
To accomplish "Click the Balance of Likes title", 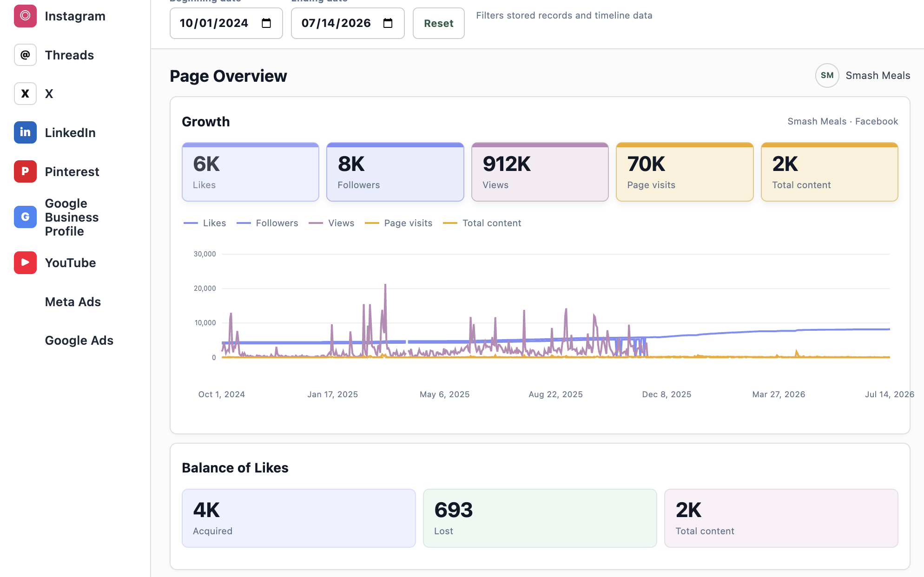I will [235, 468].
